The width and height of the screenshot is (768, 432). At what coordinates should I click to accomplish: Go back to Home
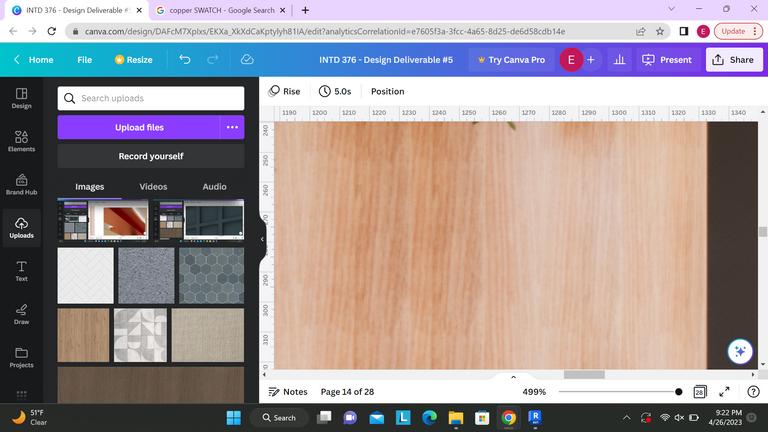pyautogui.click(x=33, y=60)
